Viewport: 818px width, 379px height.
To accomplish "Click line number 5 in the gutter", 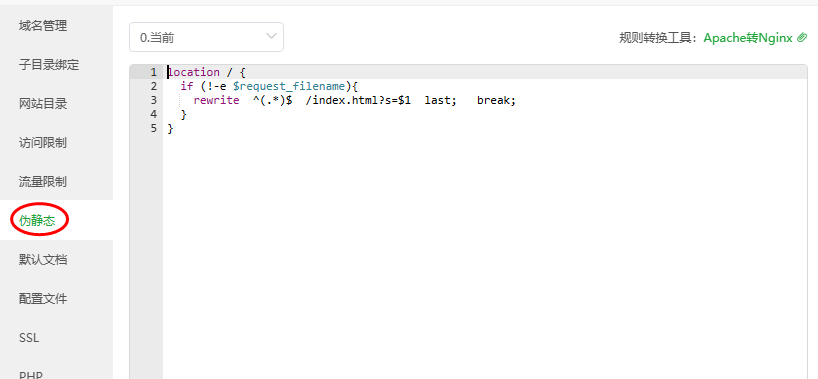I will click(153, 128).
